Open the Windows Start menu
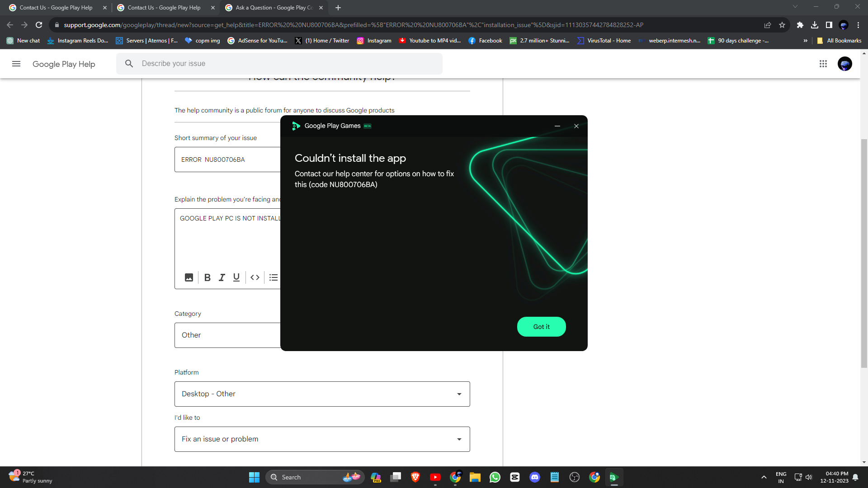868x488 pixels. 254,477
